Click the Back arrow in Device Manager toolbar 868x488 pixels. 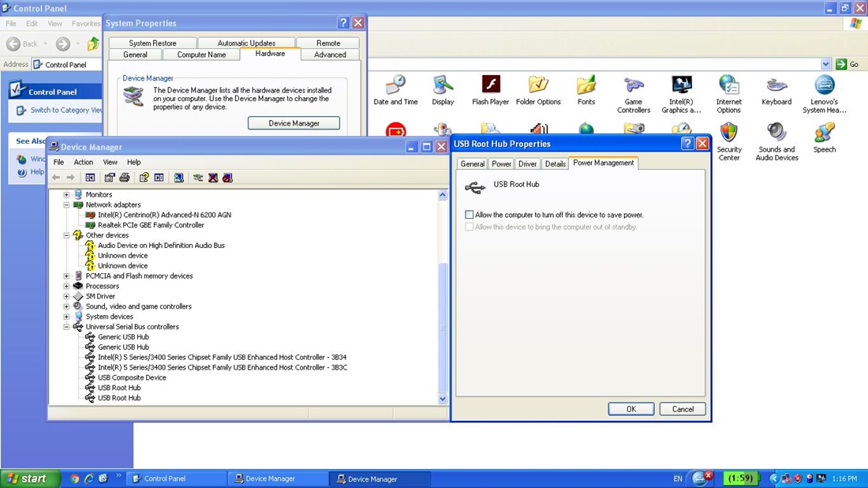tap(56, 178)
